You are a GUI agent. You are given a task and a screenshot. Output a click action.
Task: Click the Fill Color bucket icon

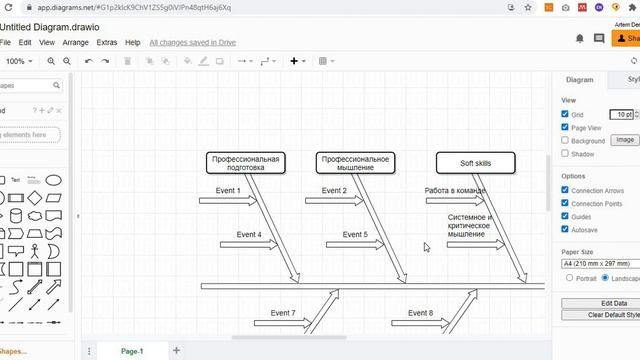pyautogui.click(x=188, y=61)
